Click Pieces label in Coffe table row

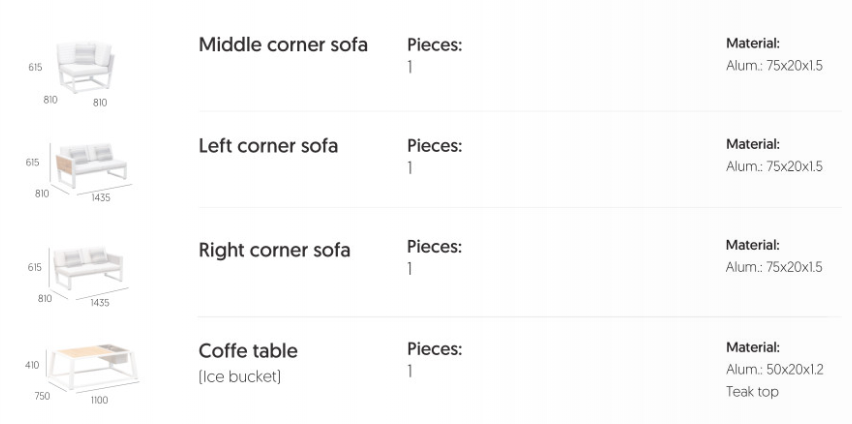tap(434, 349)
